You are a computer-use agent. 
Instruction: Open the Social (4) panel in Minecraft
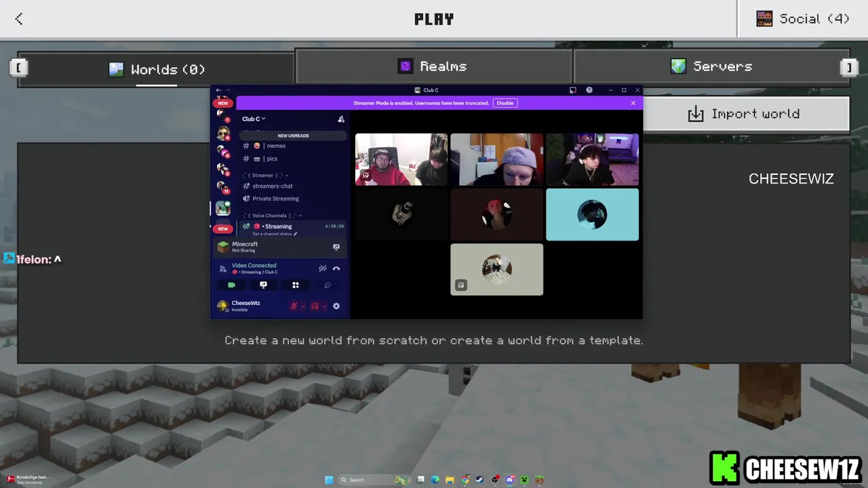(x=803, y=19)
